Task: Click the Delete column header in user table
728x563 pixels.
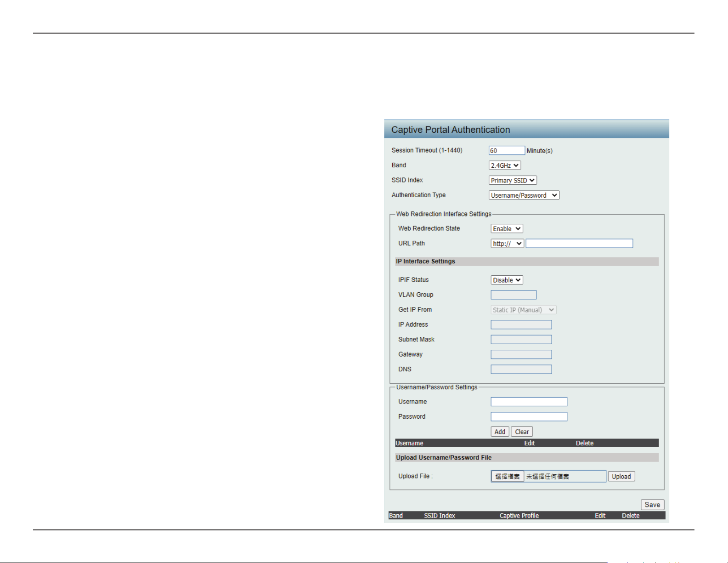Action: pyautogui.click(x=585, y=444)
